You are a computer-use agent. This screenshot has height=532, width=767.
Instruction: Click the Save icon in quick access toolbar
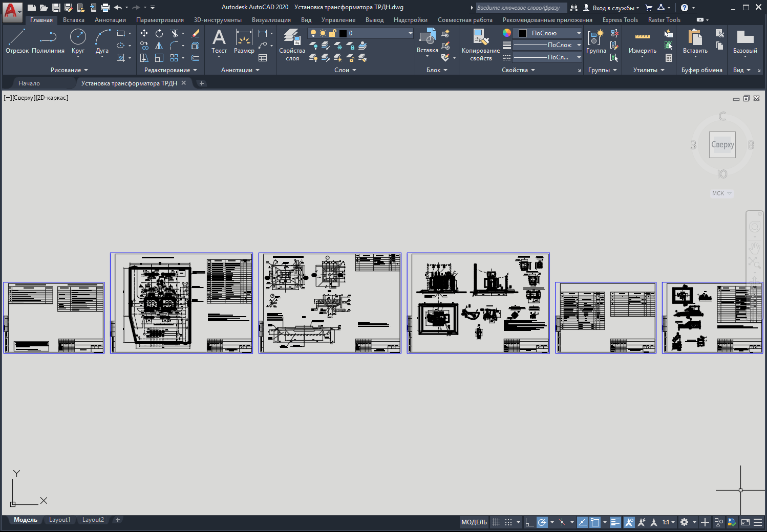(56, 8)
